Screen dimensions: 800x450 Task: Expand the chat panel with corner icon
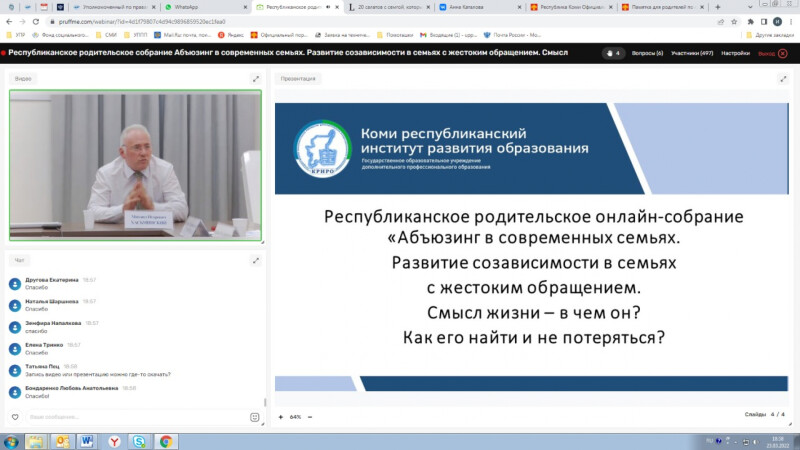click(x=256, y=259)
